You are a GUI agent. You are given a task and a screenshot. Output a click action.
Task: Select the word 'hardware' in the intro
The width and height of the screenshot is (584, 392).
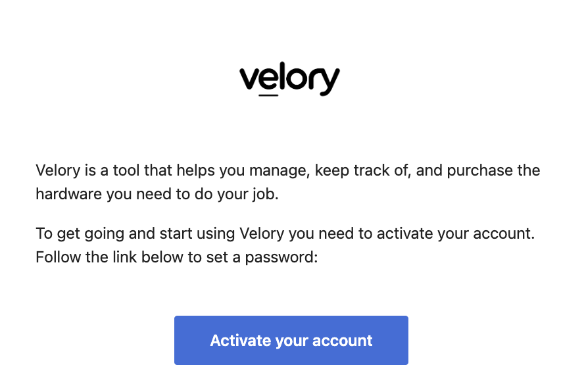68,194
